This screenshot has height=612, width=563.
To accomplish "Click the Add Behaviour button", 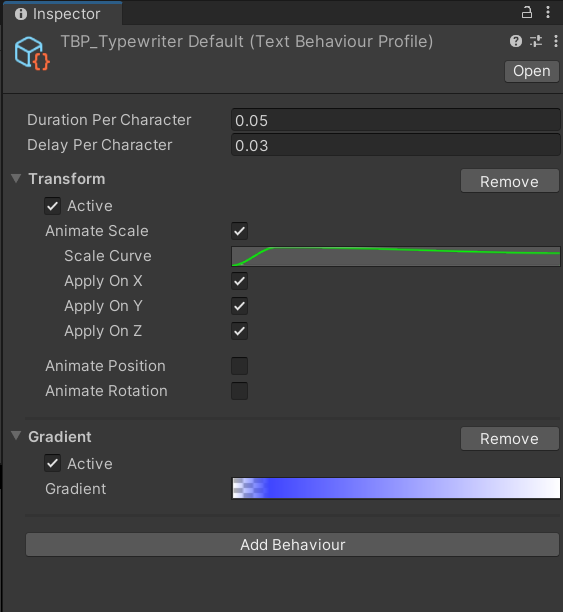I will (292, 544).
